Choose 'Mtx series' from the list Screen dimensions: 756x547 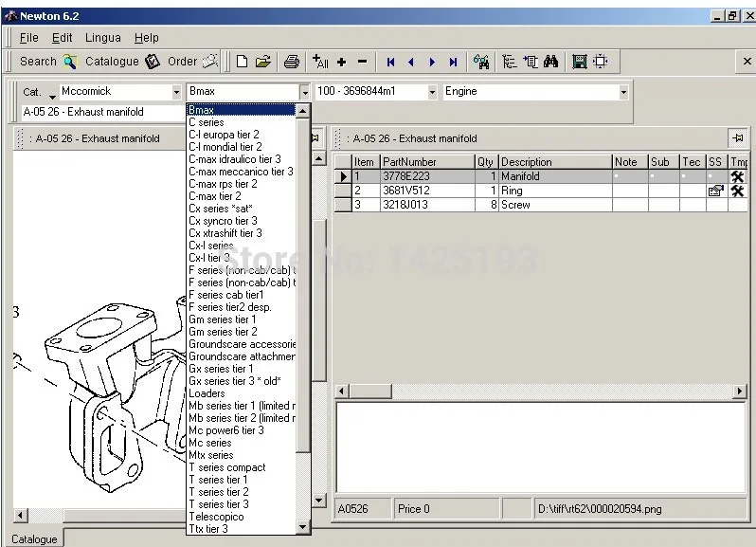tap(211, 455)
